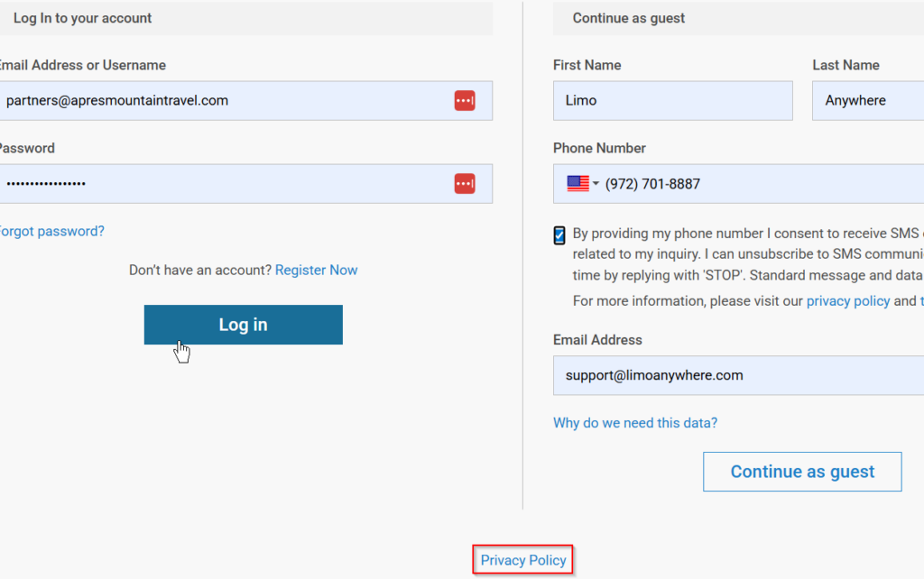Click the phone number text (972) 701-8887
The height and width of the screenshot is (579, 924).
652,184
